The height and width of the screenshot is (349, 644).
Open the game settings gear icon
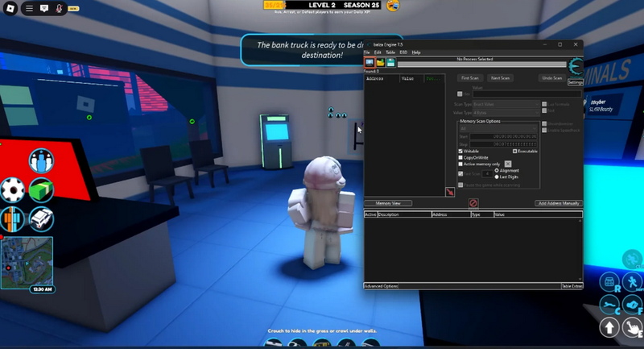[12, 190]
